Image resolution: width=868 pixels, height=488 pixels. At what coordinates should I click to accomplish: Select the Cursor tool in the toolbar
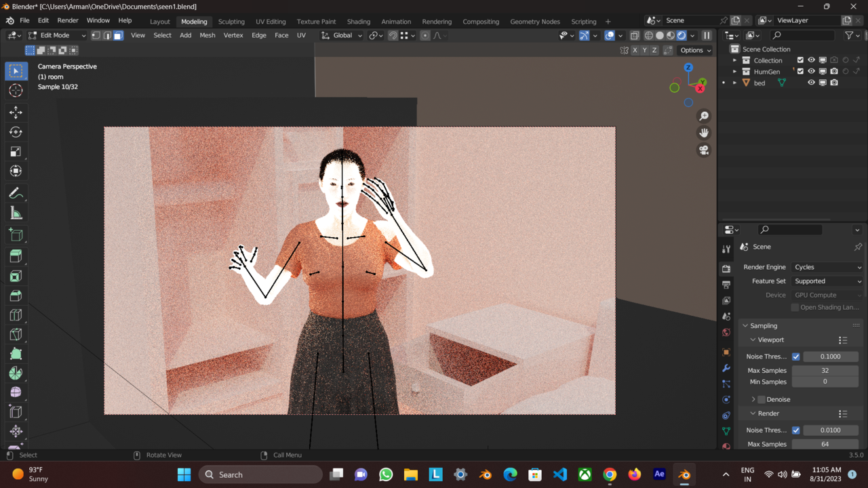pos(16,90)
